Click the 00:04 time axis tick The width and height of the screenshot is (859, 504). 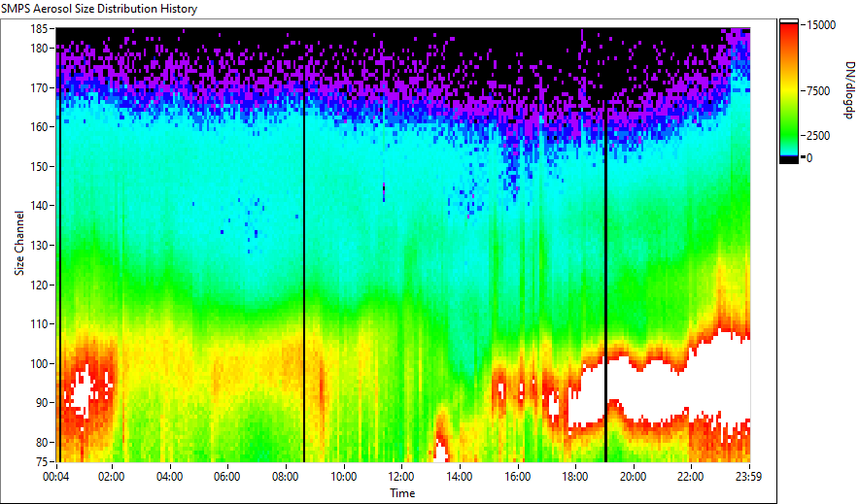(56, 477)
